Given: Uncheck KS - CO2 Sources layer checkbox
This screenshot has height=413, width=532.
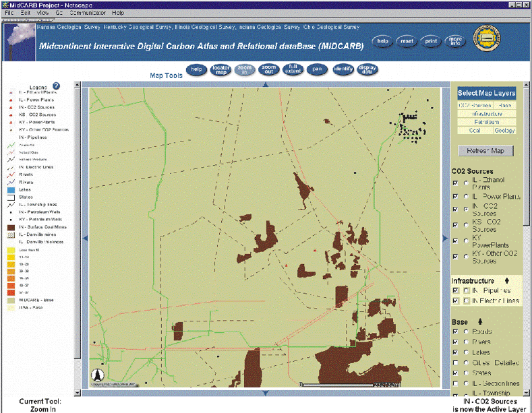Looking at the screenshot, I should (x=455, y=225).
